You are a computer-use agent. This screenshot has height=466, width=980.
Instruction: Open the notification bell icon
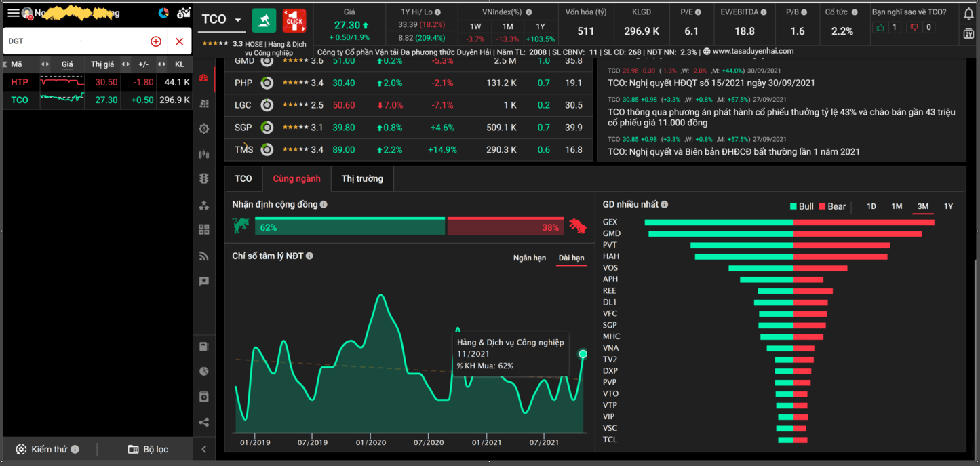(968, 13)
